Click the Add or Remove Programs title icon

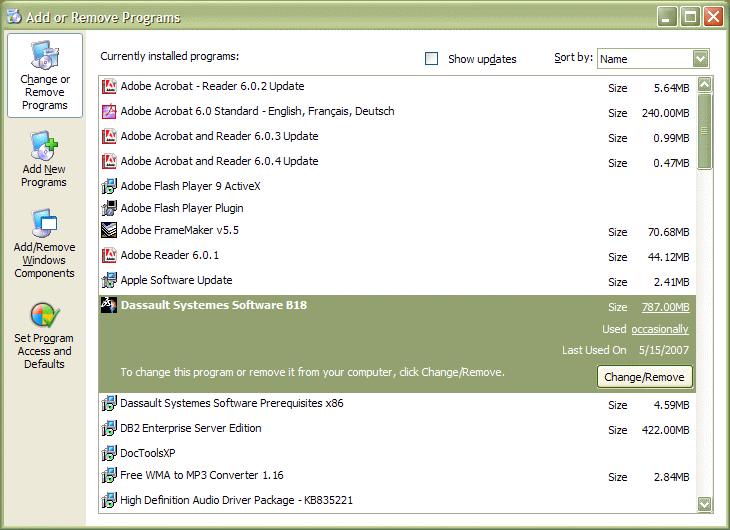(14, 17)
